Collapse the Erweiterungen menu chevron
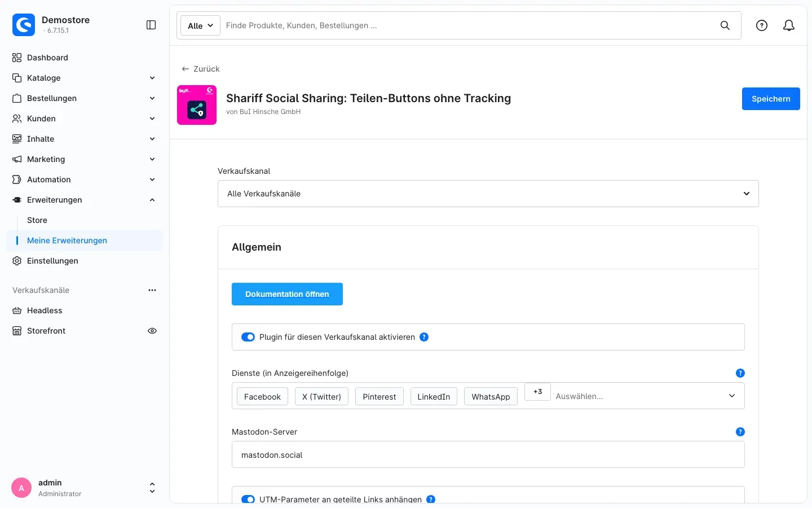812x508 pixels. click(x=152, y=200)
